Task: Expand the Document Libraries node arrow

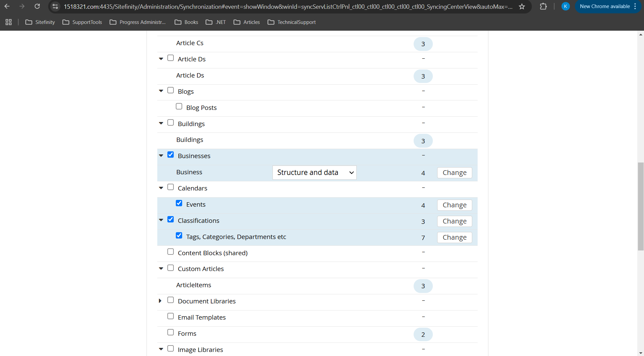Action: [160, 301]
